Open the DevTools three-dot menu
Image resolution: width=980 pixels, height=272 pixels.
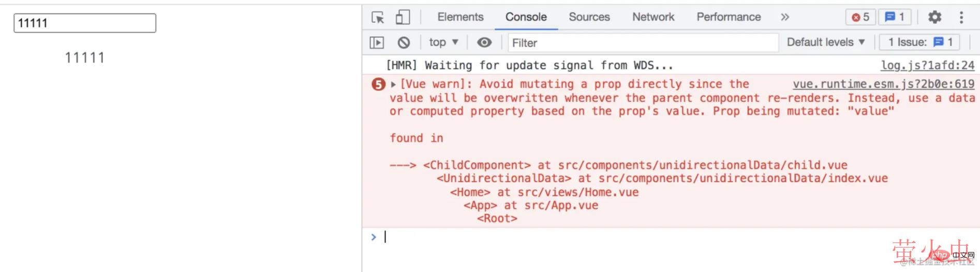[961, 17]
